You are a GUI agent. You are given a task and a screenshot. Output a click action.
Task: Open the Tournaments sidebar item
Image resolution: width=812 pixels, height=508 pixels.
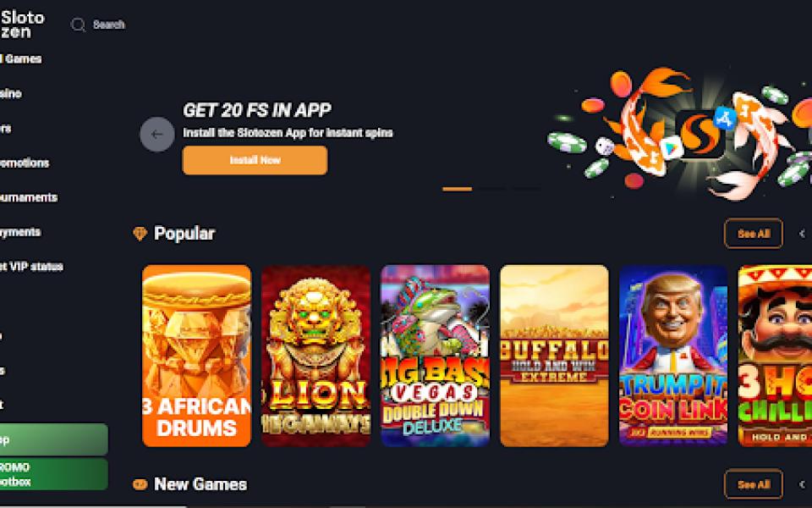(29, 197)
